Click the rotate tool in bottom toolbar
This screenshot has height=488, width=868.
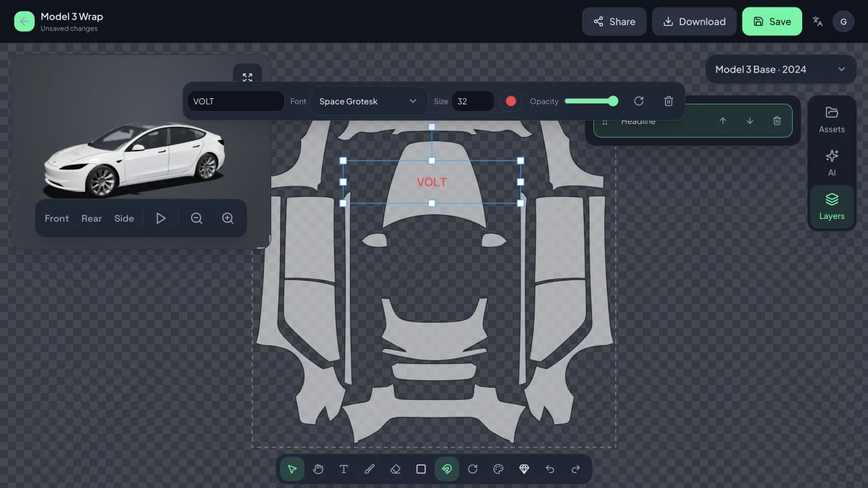click(x=473, y=469)
